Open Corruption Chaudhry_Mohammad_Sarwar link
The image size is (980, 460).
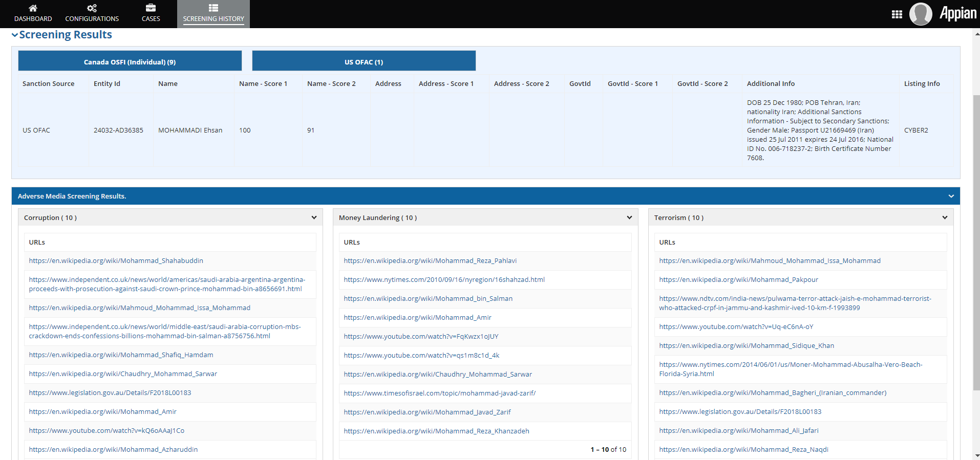click(123, 374)
